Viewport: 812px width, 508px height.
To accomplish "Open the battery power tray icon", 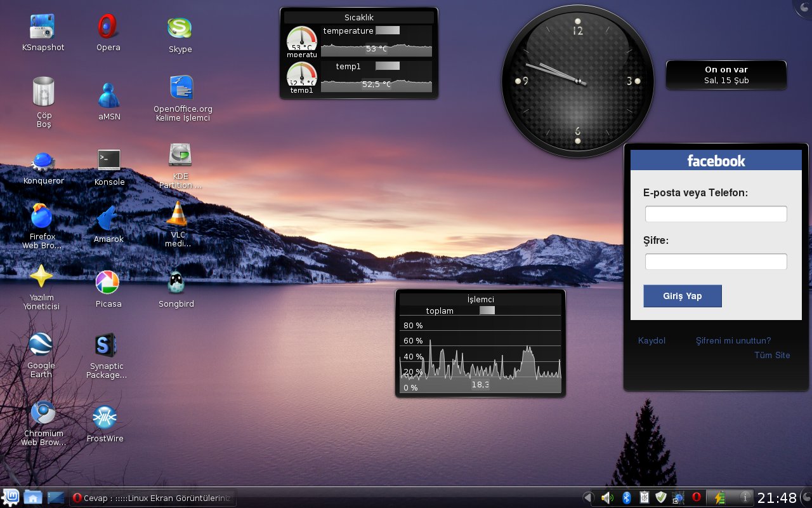I will click(719, 498).
